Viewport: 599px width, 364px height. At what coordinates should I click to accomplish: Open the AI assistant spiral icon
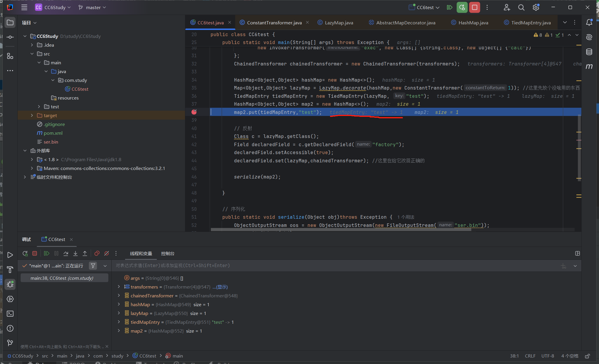click(589, 37)
